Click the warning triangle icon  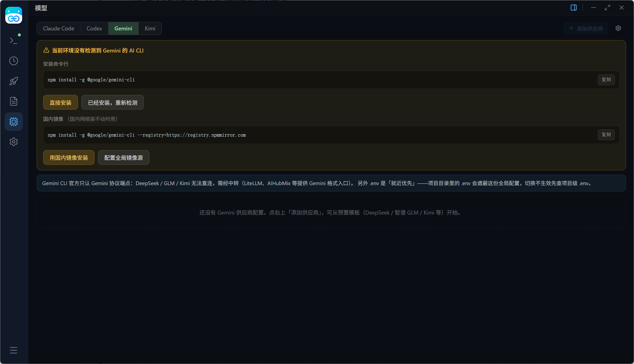(46, 50)
